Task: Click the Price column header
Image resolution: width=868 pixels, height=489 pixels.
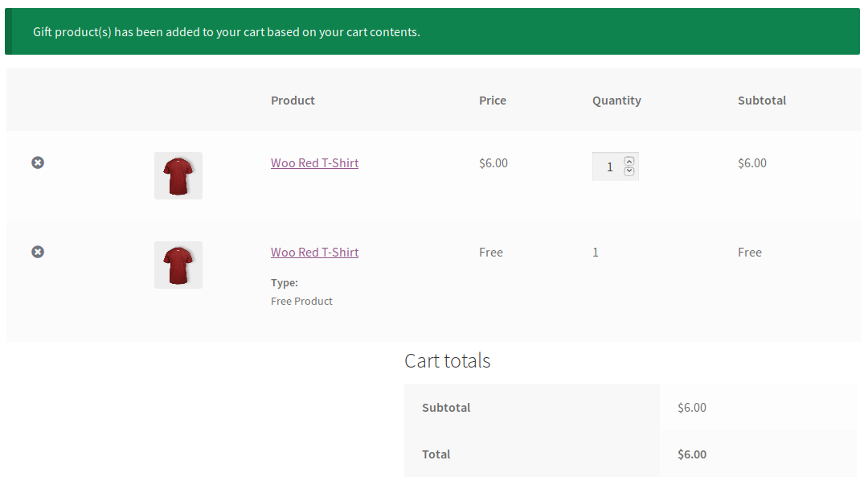Action: coord(493,101)
